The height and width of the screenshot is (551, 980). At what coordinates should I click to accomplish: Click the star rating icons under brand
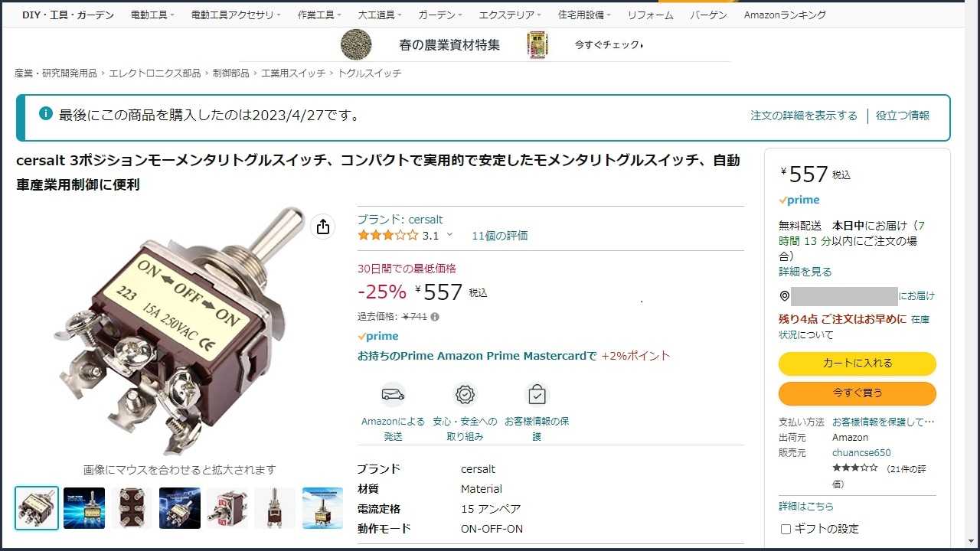pos(387,236)
